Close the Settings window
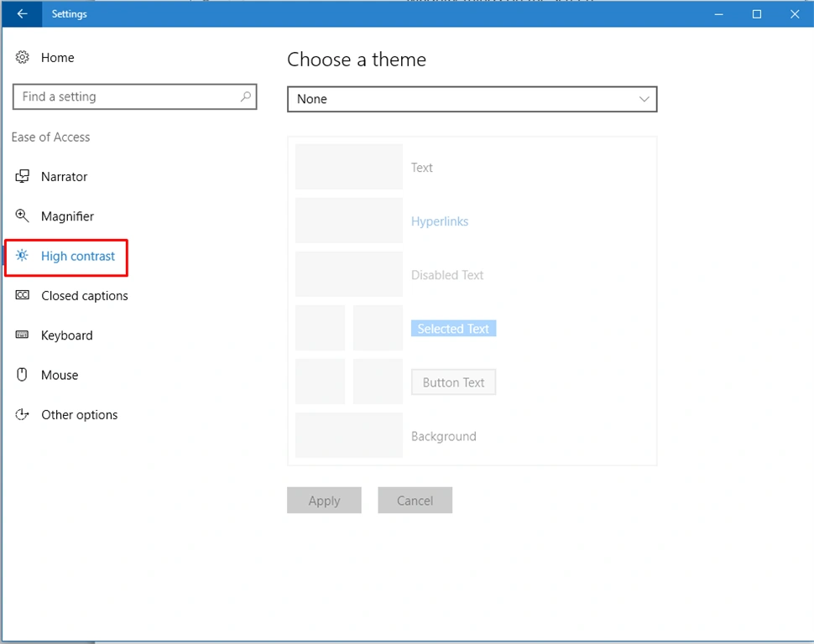 tap(794, 14)
